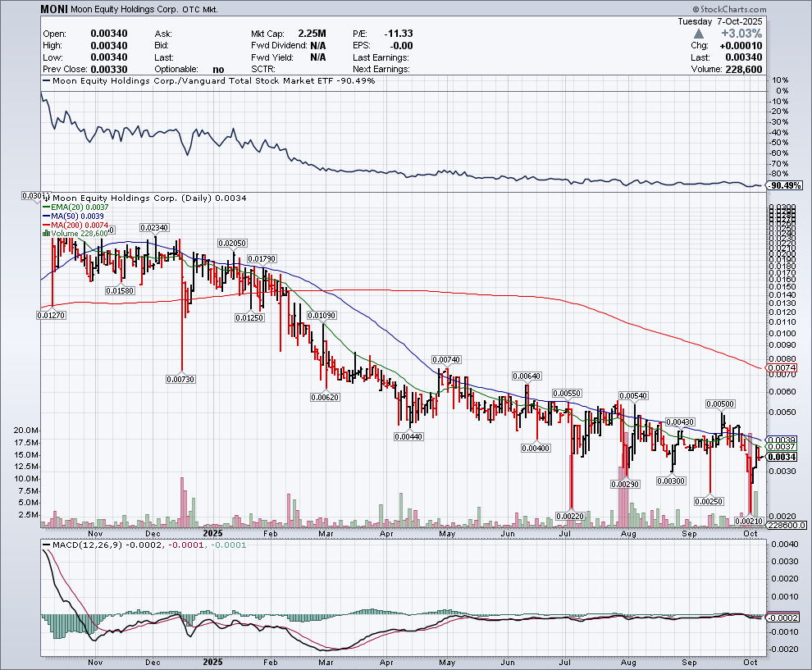
Task: Click the Moon Equity Holdings Corp. (Daily) 0.0034 label
Action: [x=149, y=198]
